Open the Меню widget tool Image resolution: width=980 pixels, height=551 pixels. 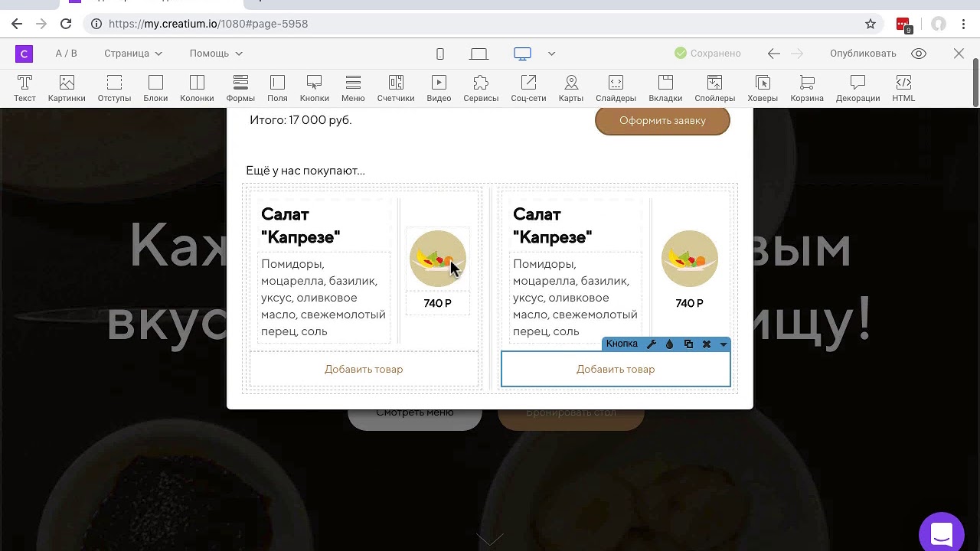click(x=353, y=88)
